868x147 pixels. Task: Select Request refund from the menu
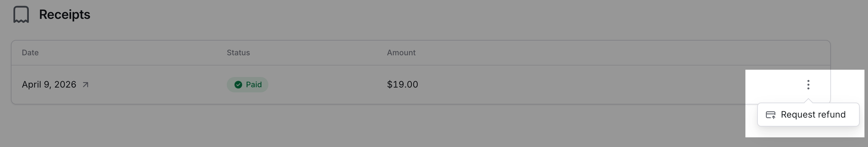(813, 115)
